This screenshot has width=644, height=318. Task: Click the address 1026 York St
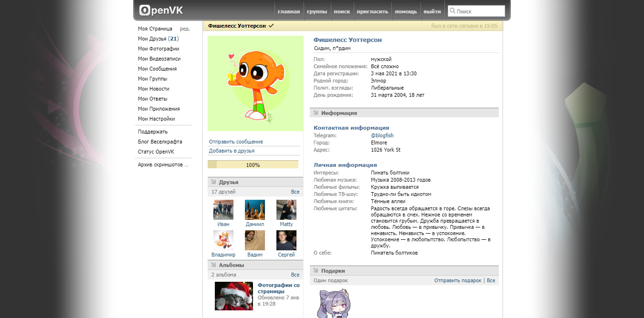tap(386, 150)
